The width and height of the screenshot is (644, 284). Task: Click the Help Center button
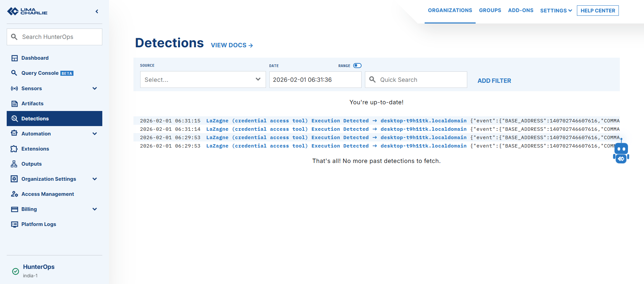click(x=598, y=11)
